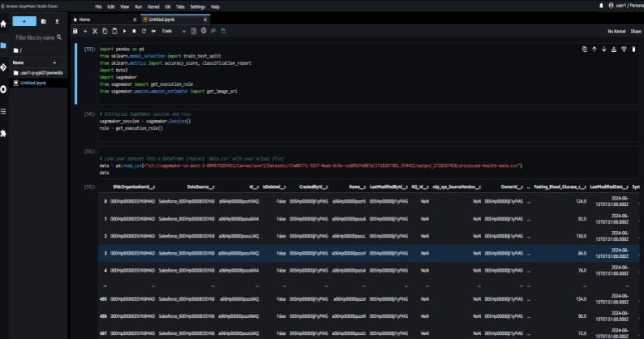Click the No Kernel indicator
Screen dimensions: 644x339
point(616,32)
